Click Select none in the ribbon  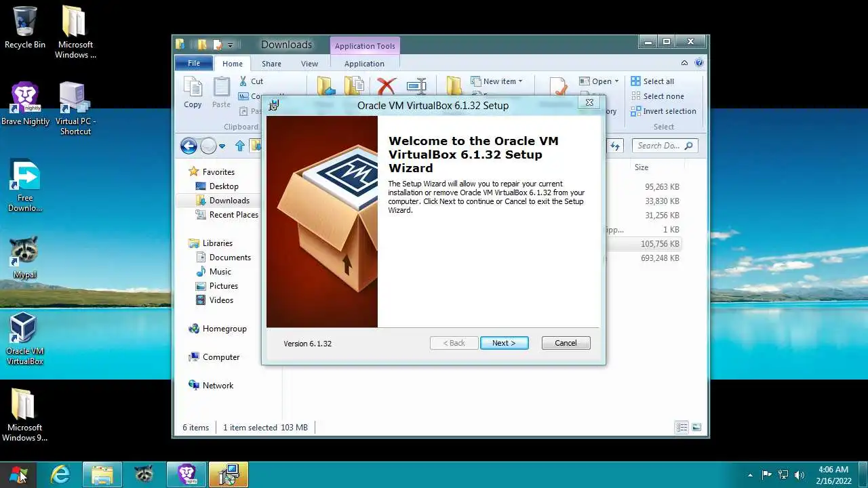(657, 96)
